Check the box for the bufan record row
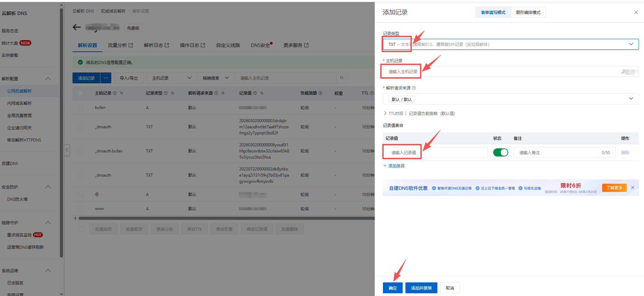This screenshot has width=644, height=296. (x=81, y=108)
